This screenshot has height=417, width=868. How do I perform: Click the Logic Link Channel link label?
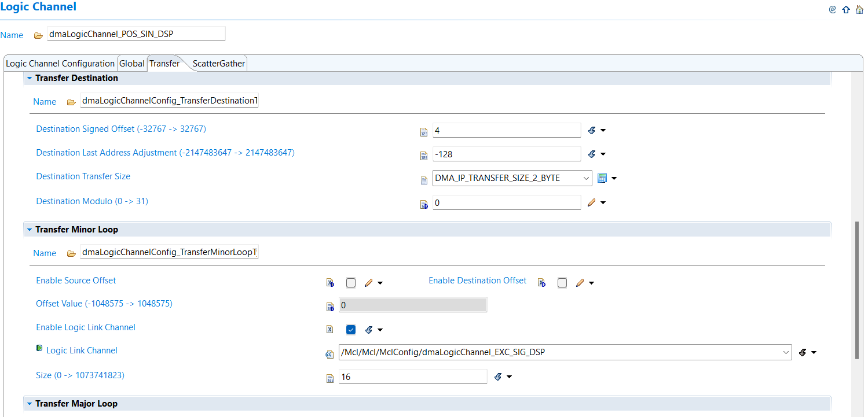click(x=82, y=350)
